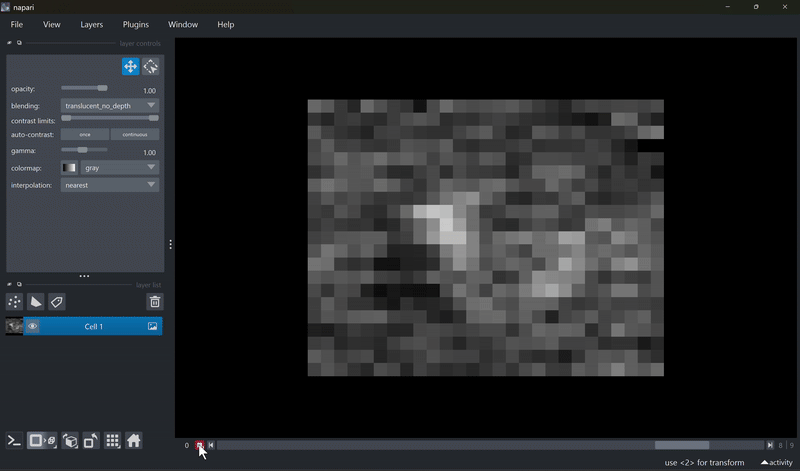Stop axis playback with red button

pos(199,445)
